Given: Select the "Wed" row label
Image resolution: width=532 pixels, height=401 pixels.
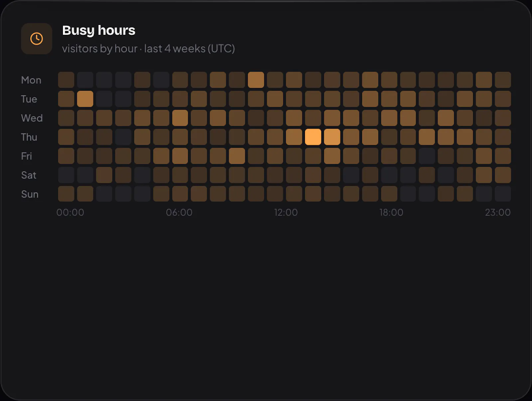Looking at the screenshot, I should (32, 118).
